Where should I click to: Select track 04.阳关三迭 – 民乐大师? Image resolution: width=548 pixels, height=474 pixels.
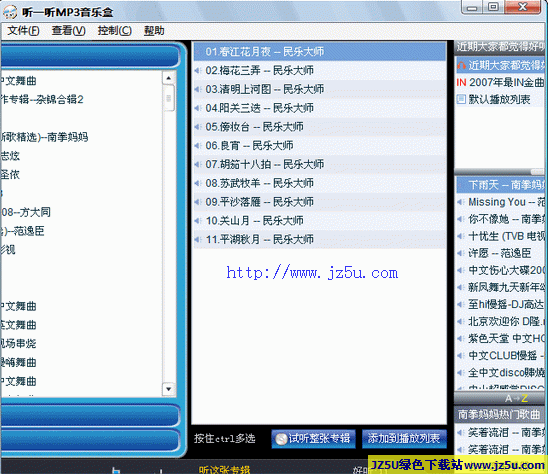point(320,108)
